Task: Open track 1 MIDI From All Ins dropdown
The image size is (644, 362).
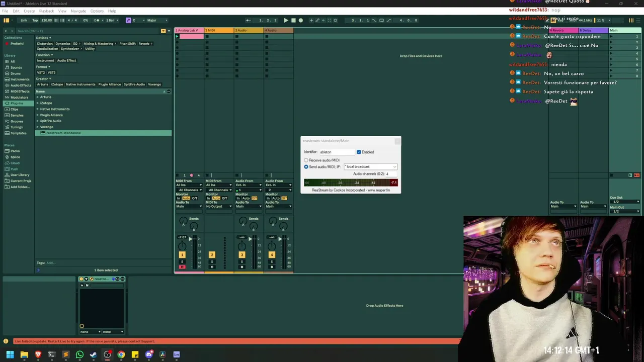Action: tap(189, 185)
